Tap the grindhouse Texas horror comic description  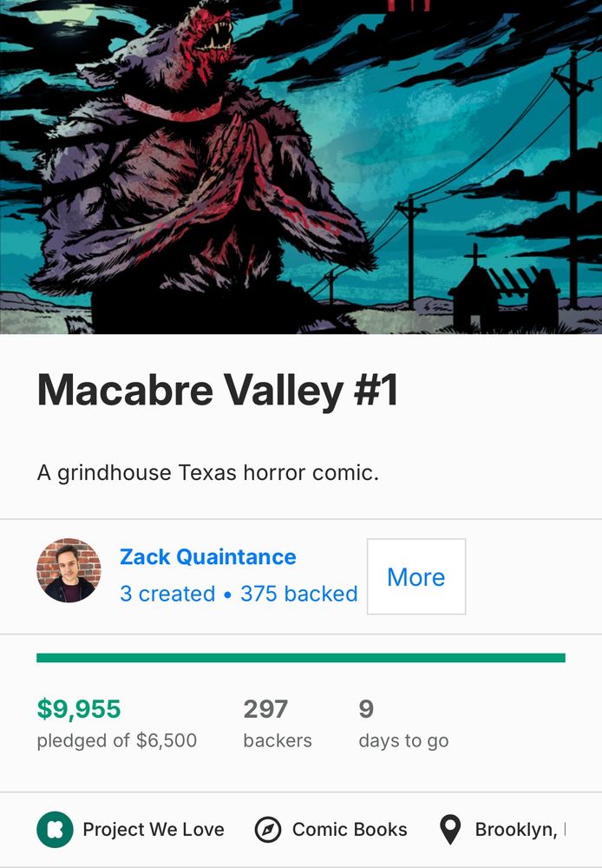click(x=208, y=473)
